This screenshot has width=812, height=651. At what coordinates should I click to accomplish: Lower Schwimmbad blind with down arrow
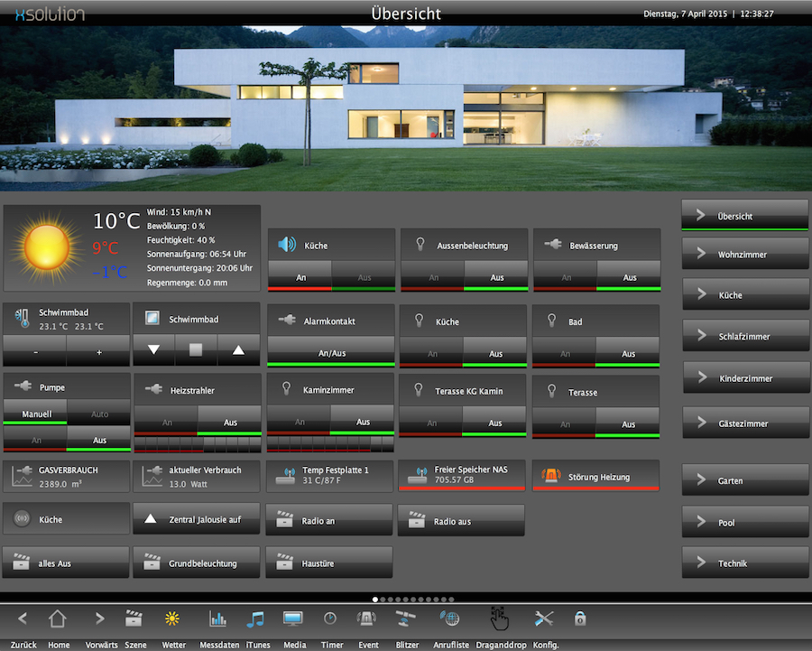point(153,349)
